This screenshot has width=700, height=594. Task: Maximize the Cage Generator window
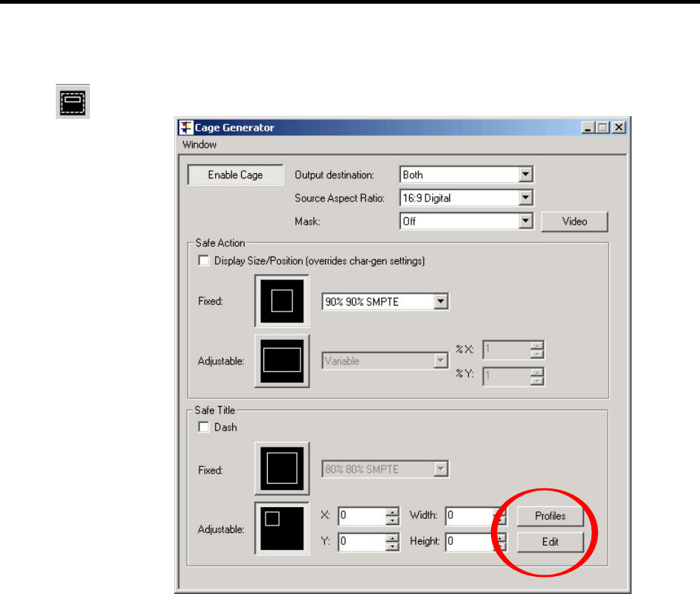[603, 128]
